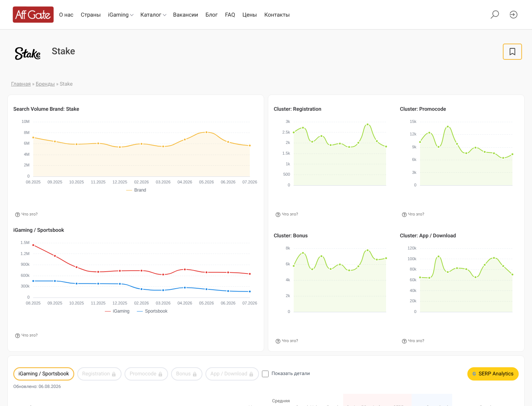Image resolution: width=532 pixels, height=406 pixels.
Task: Click the Stake brand logo image
Action: 28,53
